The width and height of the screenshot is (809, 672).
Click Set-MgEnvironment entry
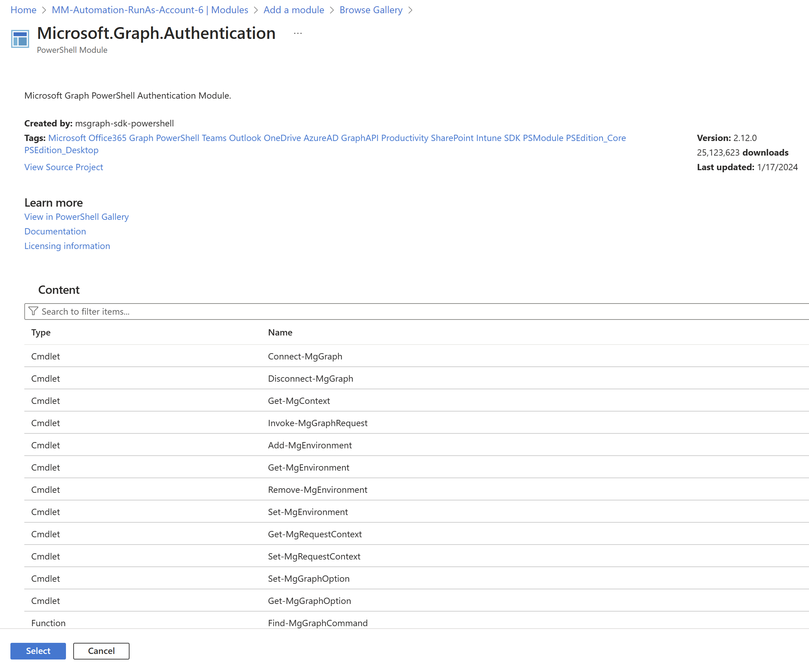click(x=308, y=512)
